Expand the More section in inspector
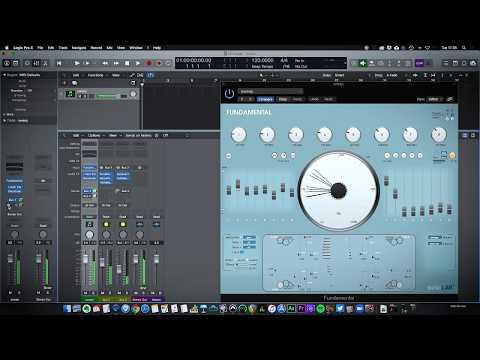 click(4, 114)
